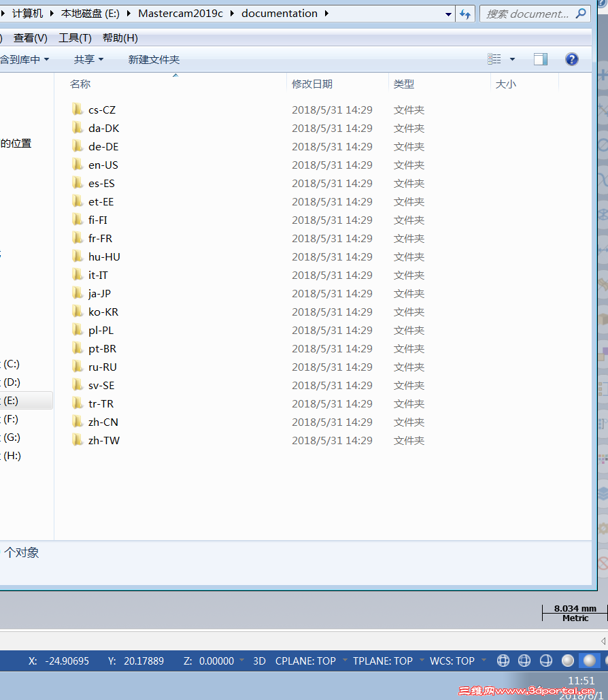This screenshot has width=608, height=700.
Task: Select the hu-HU folder name
Action: 104,256
